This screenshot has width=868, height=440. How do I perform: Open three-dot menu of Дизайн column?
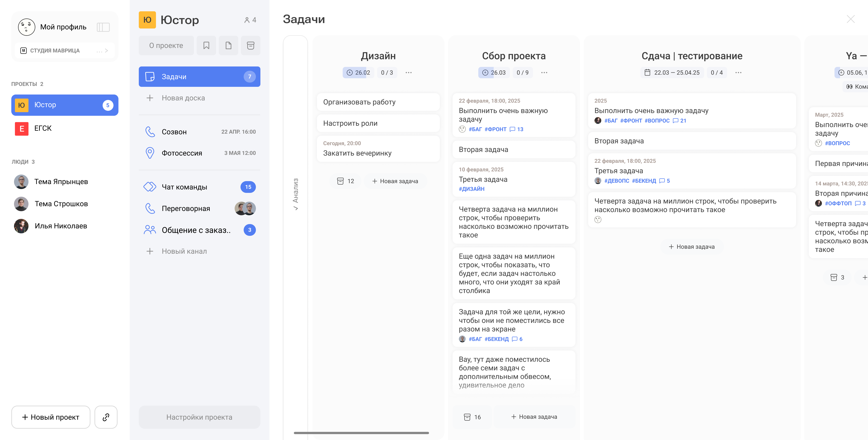pos(408,73)
